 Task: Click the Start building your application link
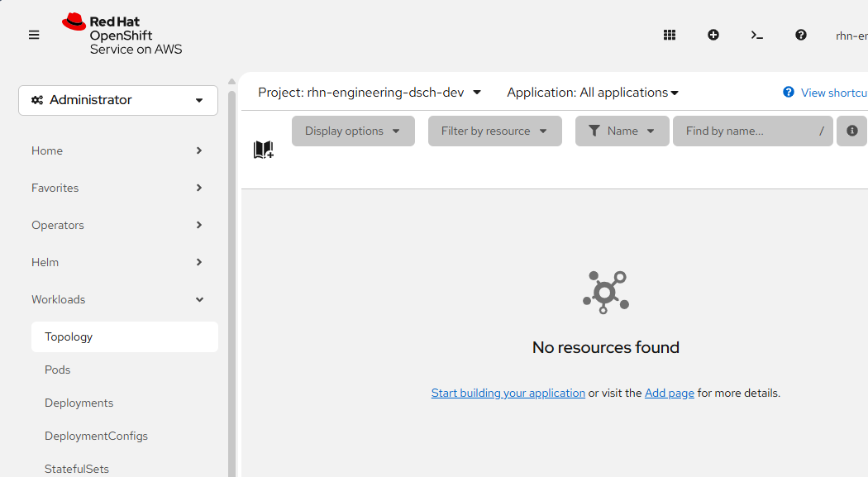click(508, 393)
